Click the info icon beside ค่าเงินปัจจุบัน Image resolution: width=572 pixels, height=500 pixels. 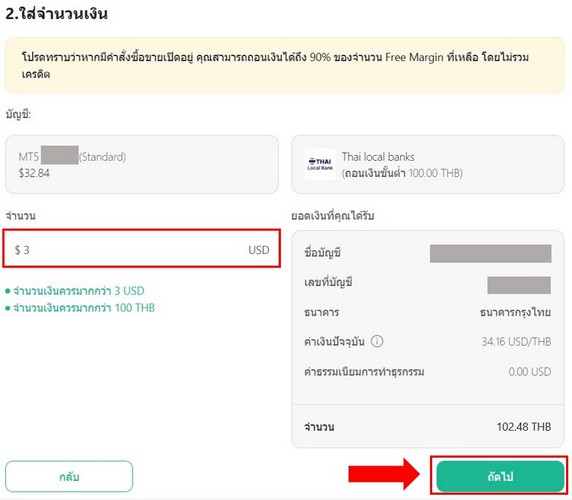[377, 341]
